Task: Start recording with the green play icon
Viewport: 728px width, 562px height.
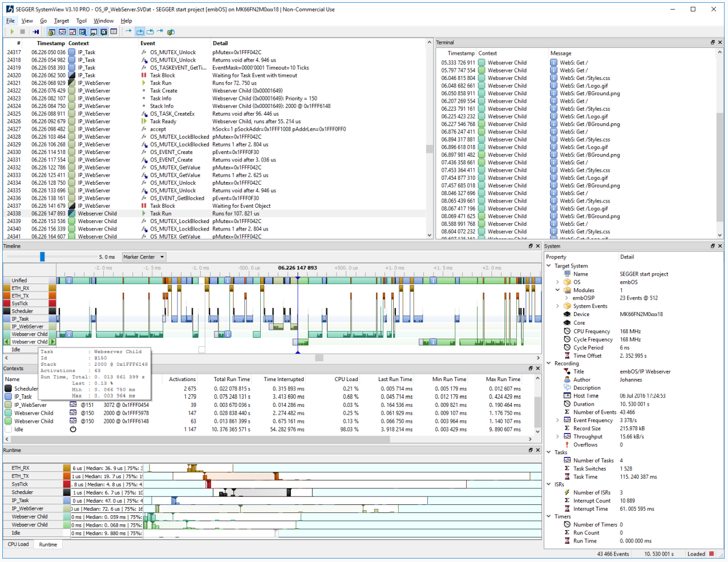Action: pyautogui.click(x=12, y=32)
